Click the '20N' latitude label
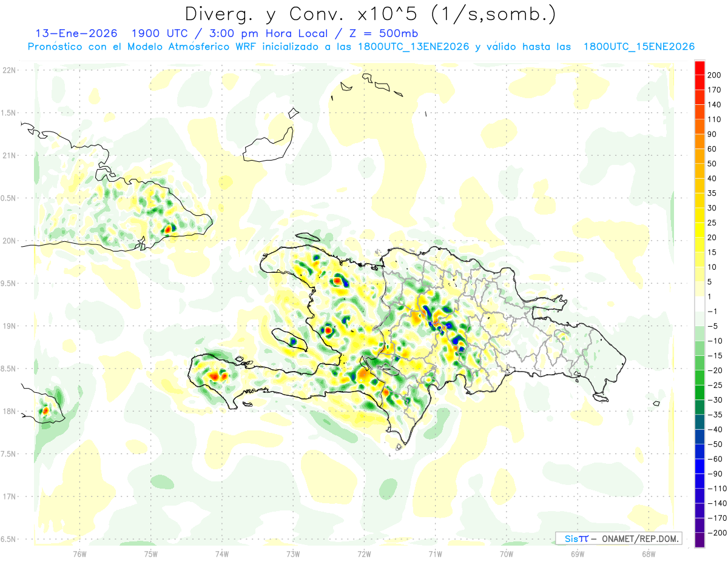The height and width of the screenshot is (562, 728). click(x=8, y=241)
